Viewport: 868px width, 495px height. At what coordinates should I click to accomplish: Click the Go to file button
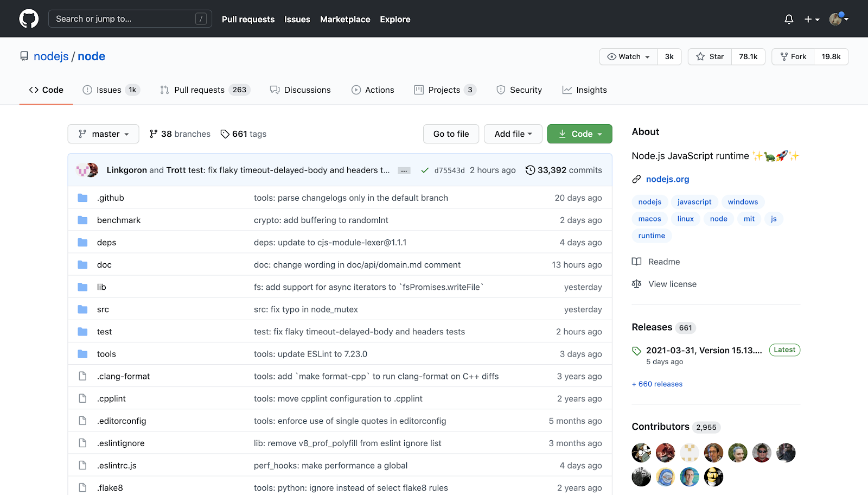click(x=451, y=134)
